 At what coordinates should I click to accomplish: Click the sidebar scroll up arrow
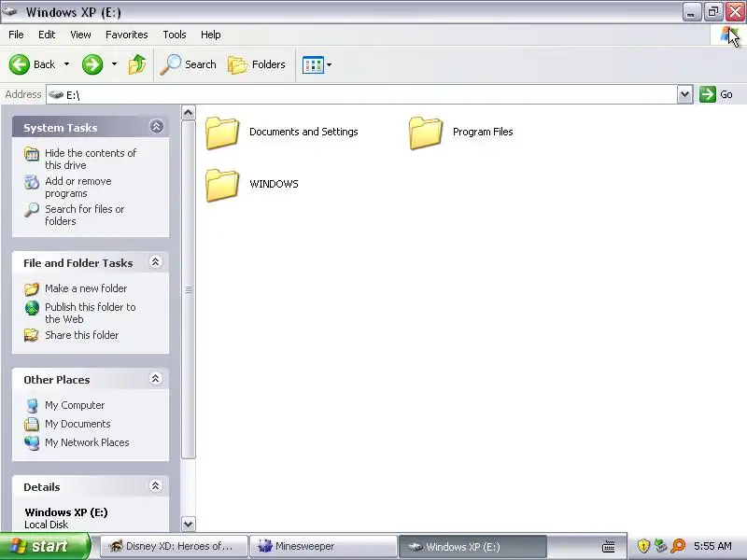click(x=189, y=112)
